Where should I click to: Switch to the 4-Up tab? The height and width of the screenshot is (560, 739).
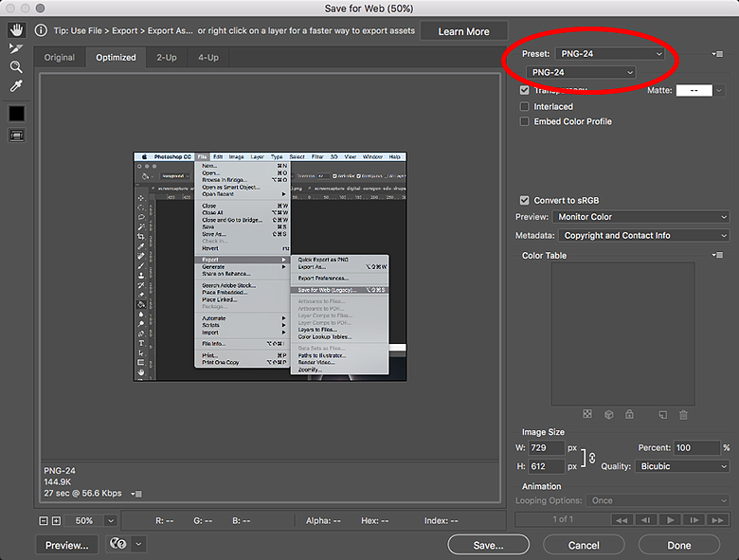click(208, 58)
